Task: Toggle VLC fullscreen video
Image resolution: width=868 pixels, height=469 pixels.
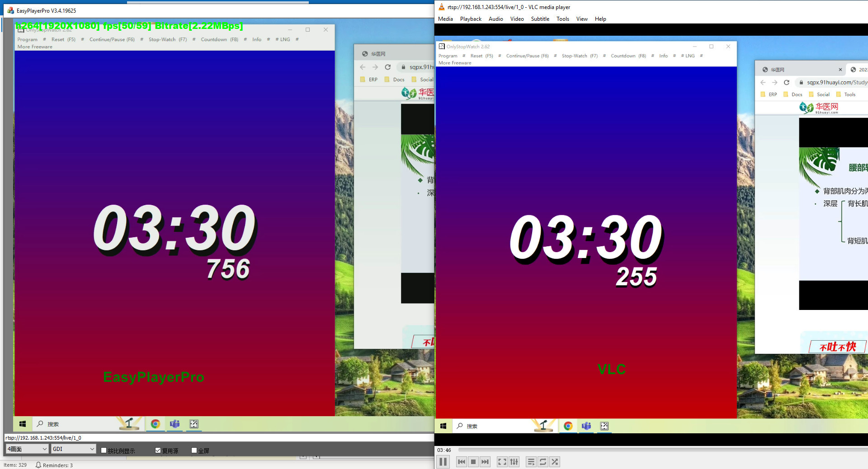Action: tap(502, 462)
